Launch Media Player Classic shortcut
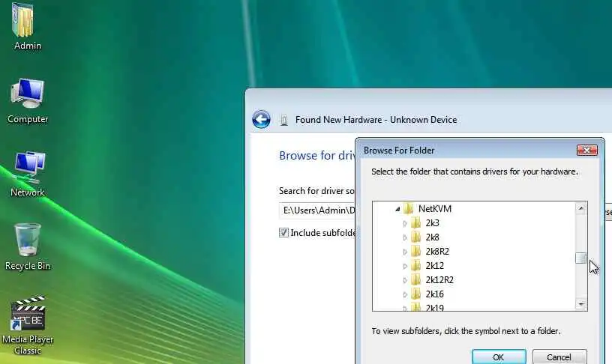 coord(28,313)
